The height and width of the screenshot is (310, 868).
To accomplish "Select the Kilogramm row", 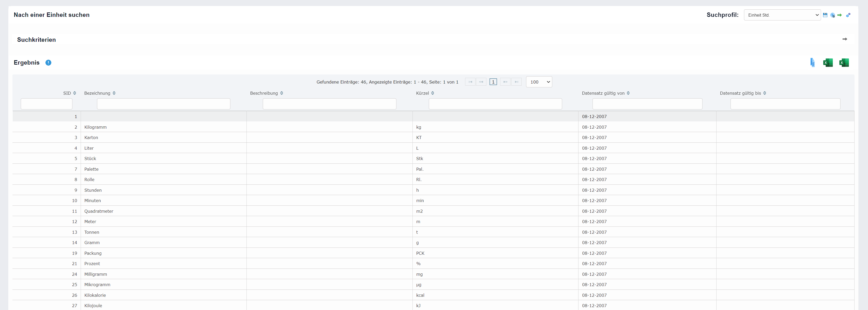I will 95,127.
